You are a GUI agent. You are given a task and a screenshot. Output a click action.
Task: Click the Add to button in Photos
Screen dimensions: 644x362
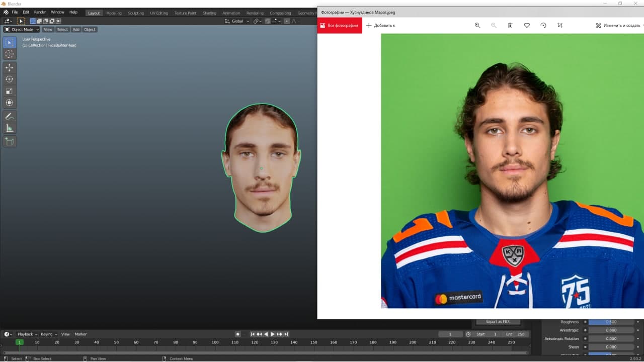point(381,25)
